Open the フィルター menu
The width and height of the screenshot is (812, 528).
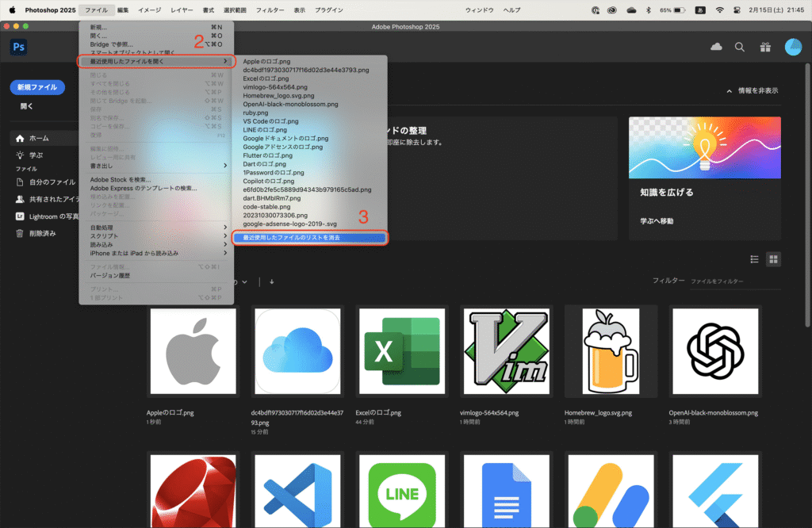[270, 10]
